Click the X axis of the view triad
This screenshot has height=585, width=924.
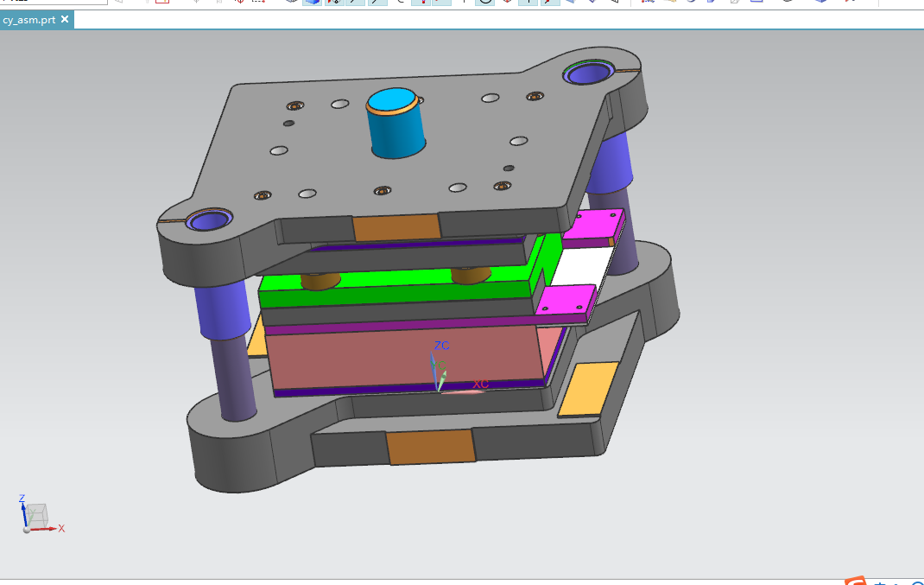(61, 528)
